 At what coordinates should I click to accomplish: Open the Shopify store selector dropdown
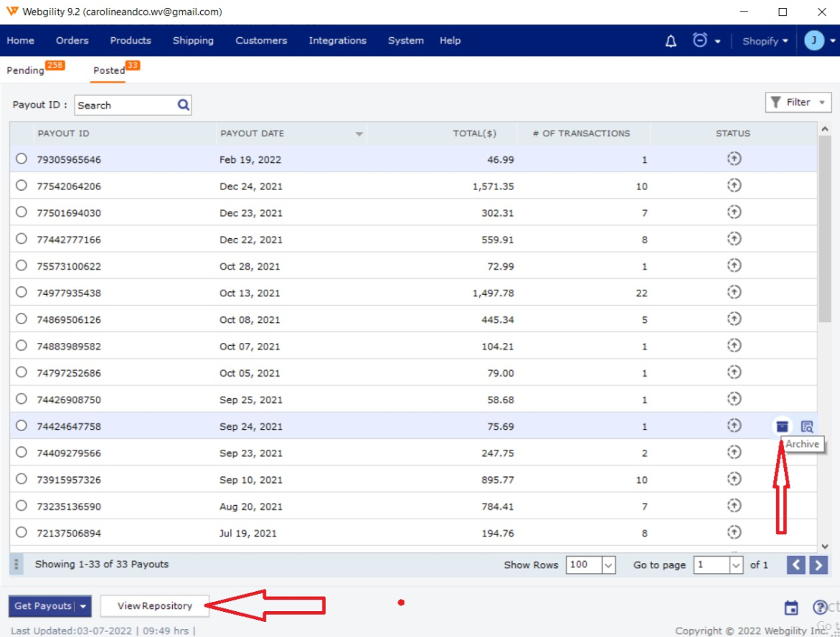pyautogui.click(x=765, y=41)
